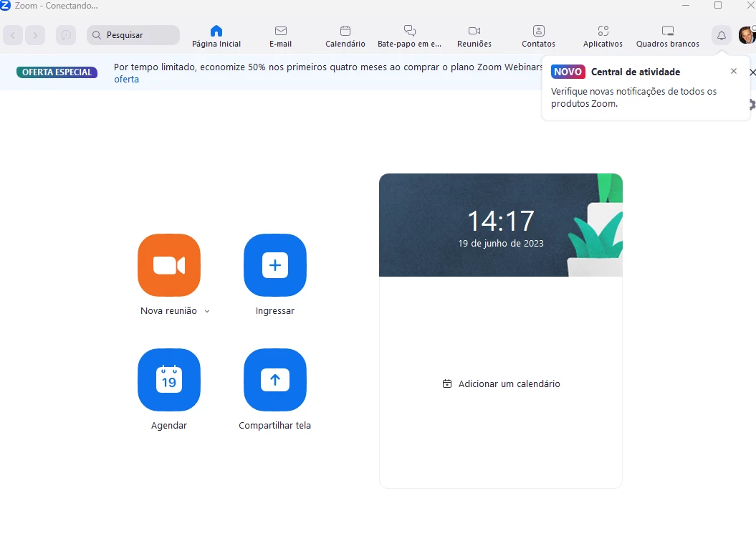Click inside the Pesquisar search field

133,35
